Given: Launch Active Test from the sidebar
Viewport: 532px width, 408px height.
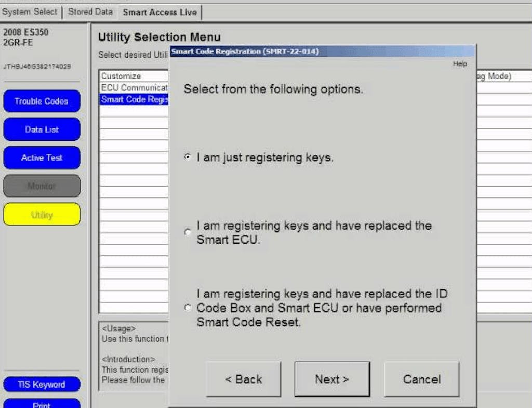Looking at the screenshot, I should pos(42,157).
